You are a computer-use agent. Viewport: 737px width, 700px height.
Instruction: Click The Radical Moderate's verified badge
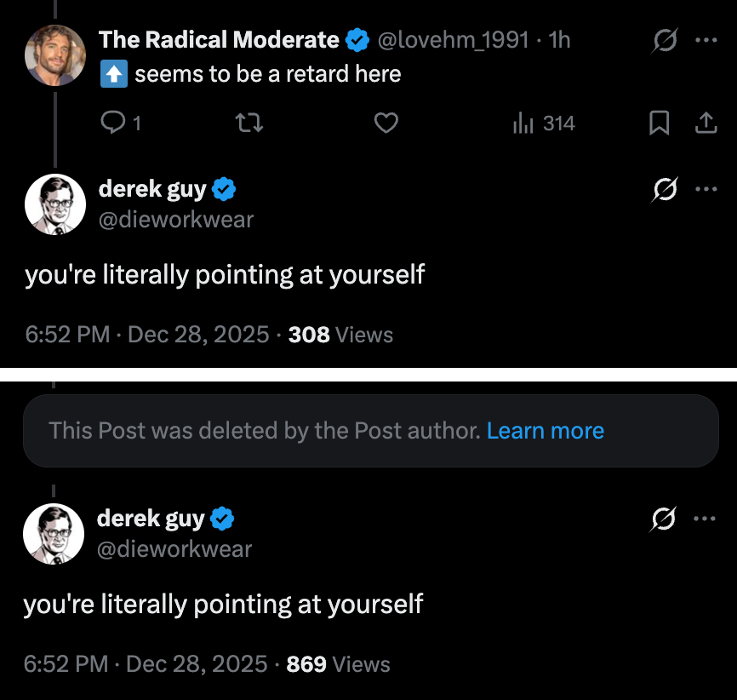click(358, 39)
